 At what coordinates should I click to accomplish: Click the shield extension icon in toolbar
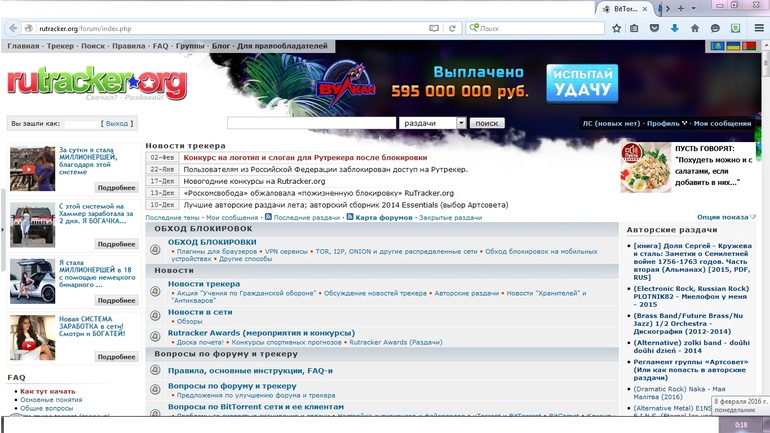pos(736,28)
